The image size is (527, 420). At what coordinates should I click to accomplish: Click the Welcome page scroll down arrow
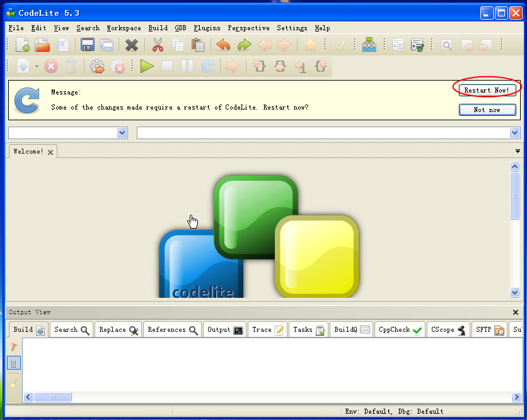(x=514, y=292)
